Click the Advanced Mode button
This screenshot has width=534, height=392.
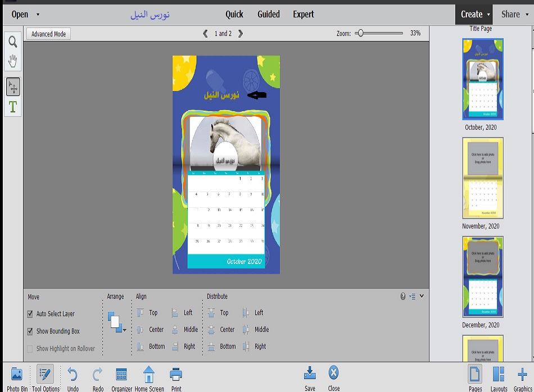(x=48, y=34)
